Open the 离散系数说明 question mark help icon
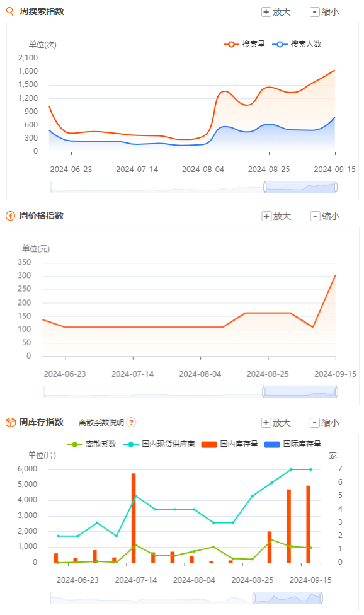Image resolution: width=364 pixels, height=615 pixels. coord(131,422)
